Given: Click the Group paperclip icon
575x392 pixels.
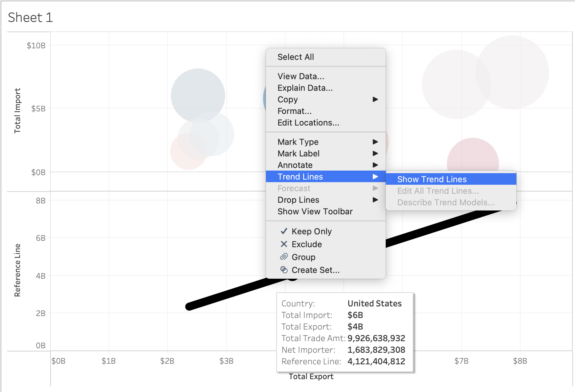Looking at the screenshot, I should pyautogui.click(x=284, y=257).
